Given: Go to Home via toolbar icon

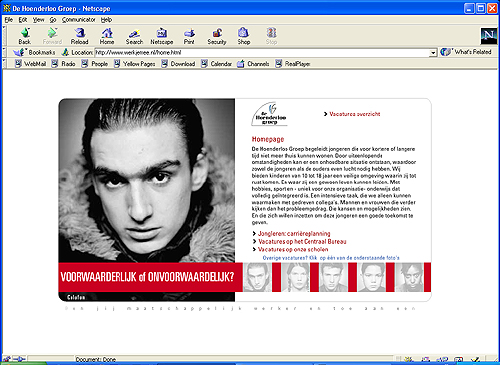Looking at the screenshot, I should [x=107, y=36].
